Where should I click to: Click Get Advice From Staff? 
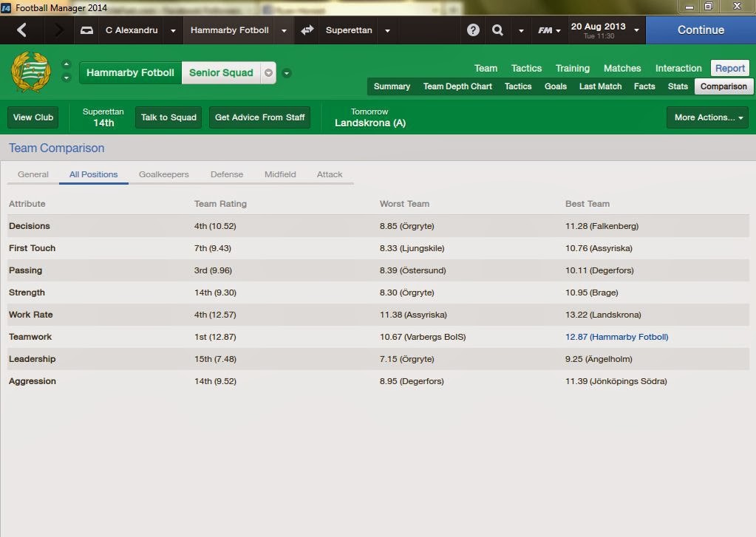click(x=260, y=117)
